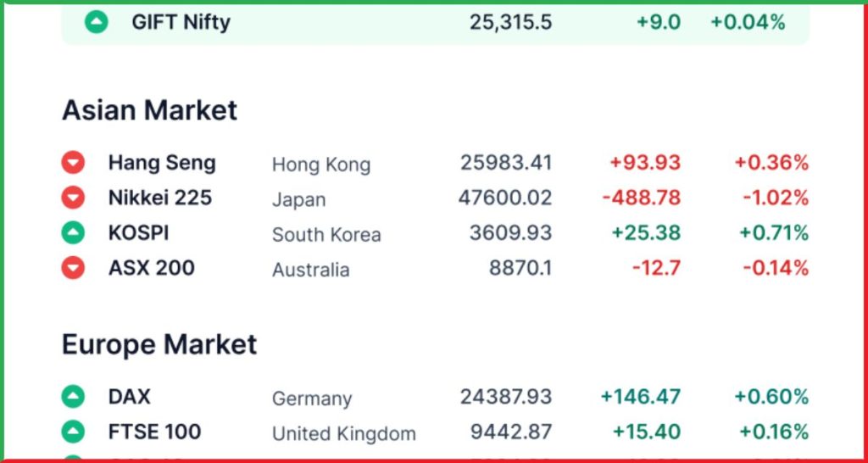The width and height of the screenshot is (868, 463).
Task: Select the Nikkei 225 index name
Action: click(x=160, y=198)
